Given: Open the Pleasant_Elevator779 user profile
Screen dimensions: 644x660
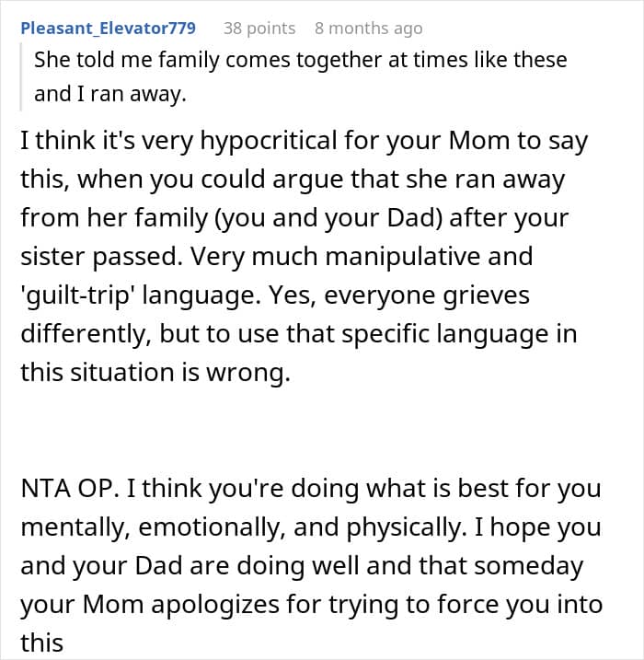Looking at the screenshot, I should pos(108,28).
